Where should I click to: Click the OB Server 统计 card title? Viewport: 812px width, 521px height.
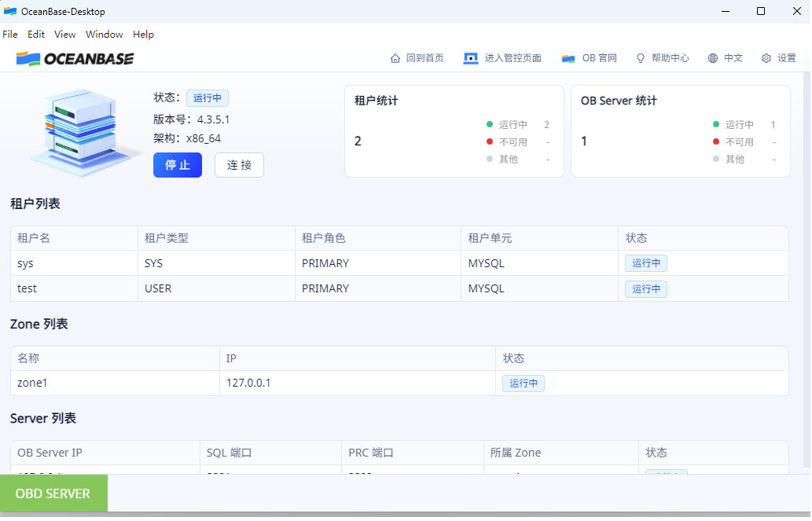pos(619,101)
